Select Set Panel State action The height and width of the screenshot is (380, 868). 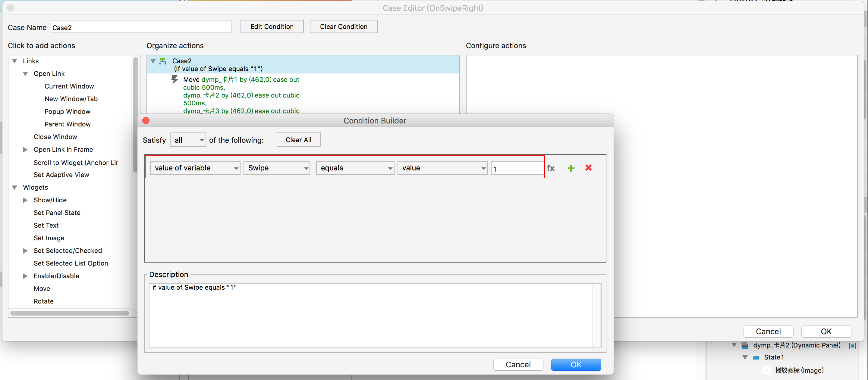[57, 213]
